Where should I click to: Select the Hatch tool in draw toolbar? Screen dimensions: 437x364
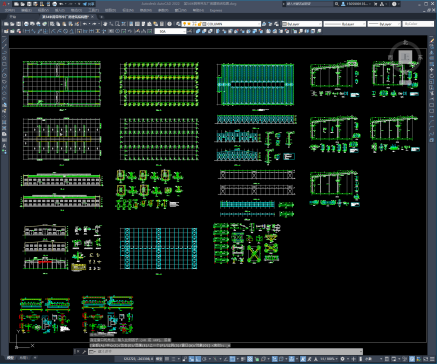click(x=4, y=122)
